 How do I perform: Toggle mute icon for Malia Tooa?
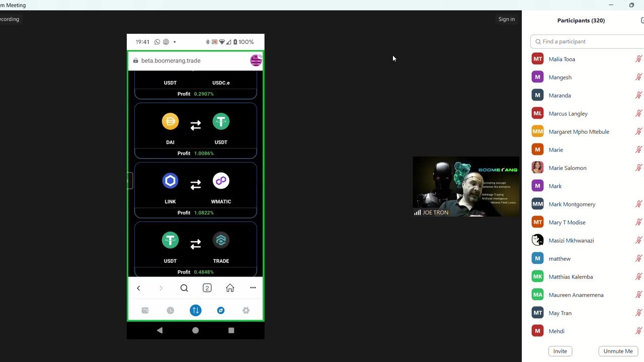638,59
